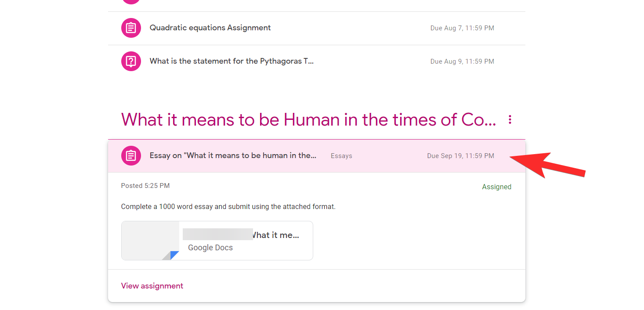The height and width of the screenshot is (310, 644).
Task: Click the Pythagoras question icon
Action: tap(131, 61)
